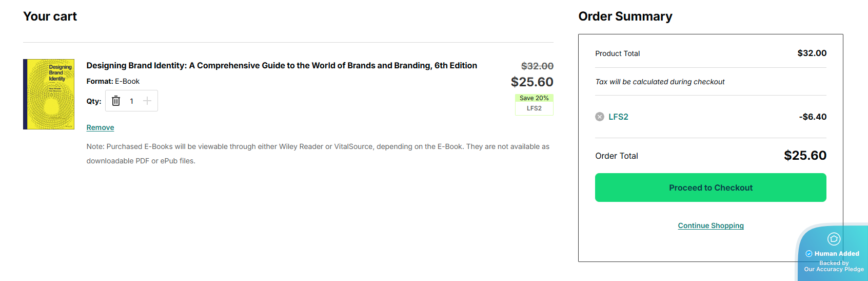
Task: Click the Product Total $32.00 amount
Action: [x=812, y=53]
